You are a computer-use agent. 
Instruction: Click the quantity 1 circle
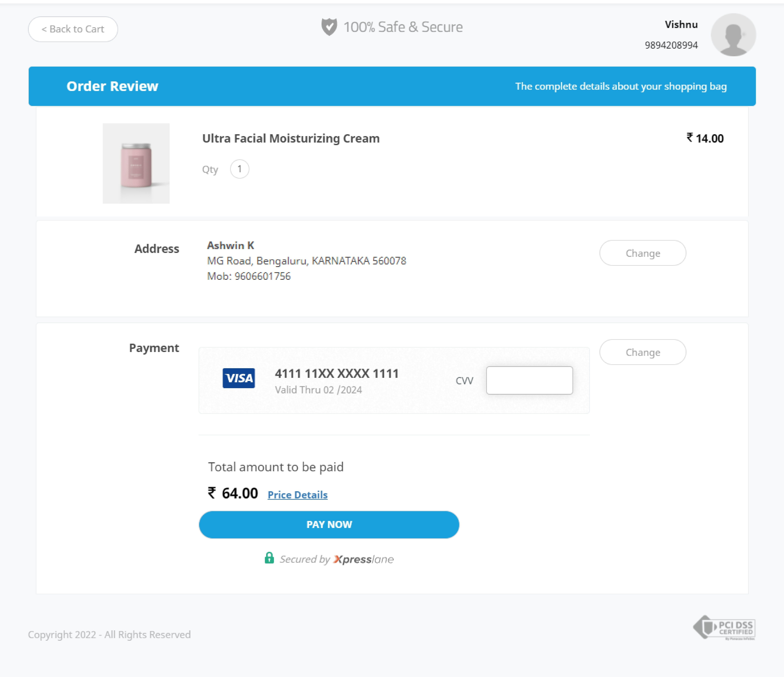point(239,169)
